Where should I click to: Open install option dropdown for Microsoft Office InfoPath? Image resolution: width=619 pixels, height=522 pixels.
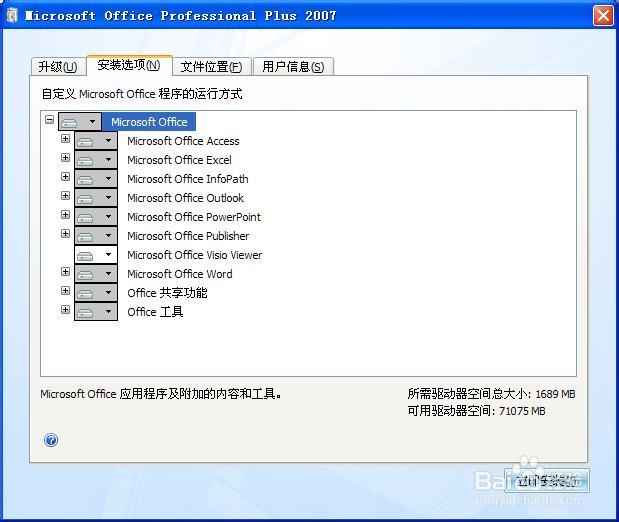pos(96,179)
